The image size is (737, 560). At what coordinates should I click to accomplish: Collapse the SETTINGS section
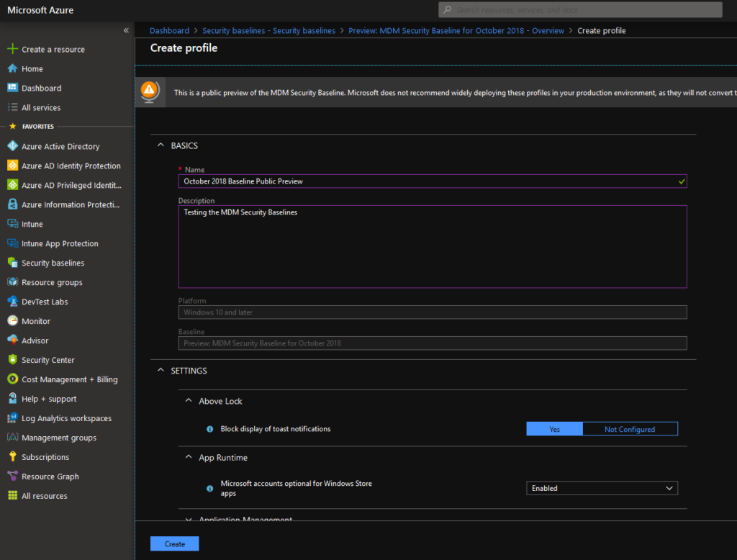[160, 370]
